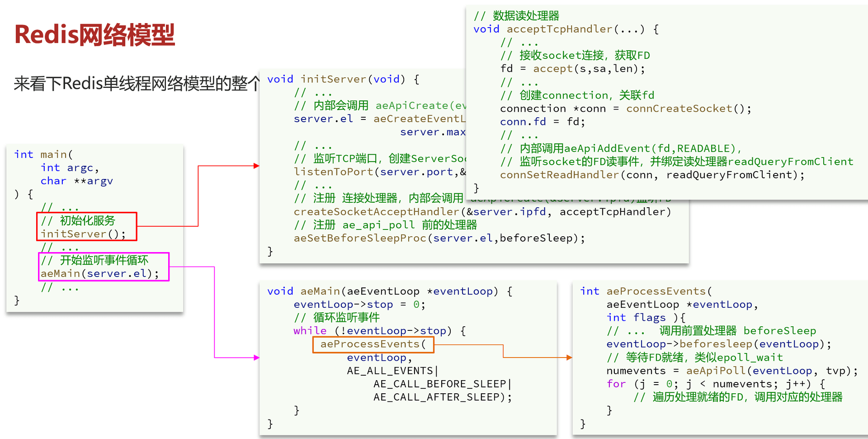Viewport: 868px width, 439px height.
Task: Click the "while (!eventLoop->stop) {" line
Action: click(380, 331)
